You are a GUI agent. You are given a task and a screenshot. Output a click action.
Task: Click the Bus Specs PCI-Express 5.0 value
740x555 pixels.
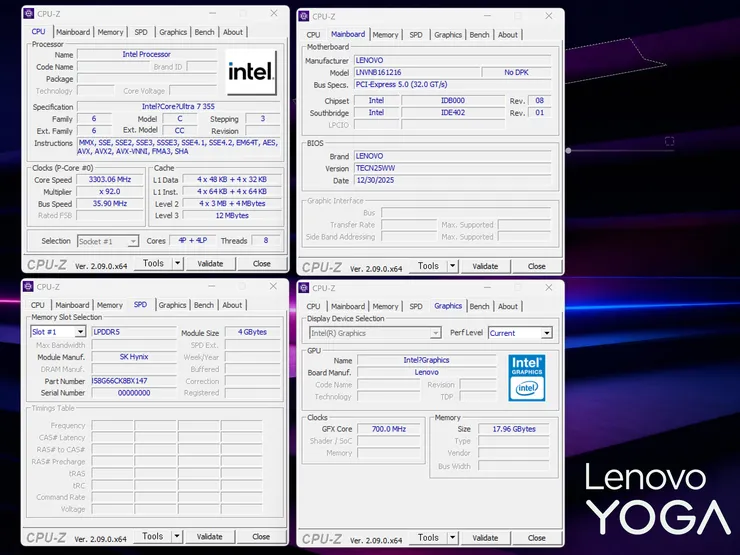(453, 84)
